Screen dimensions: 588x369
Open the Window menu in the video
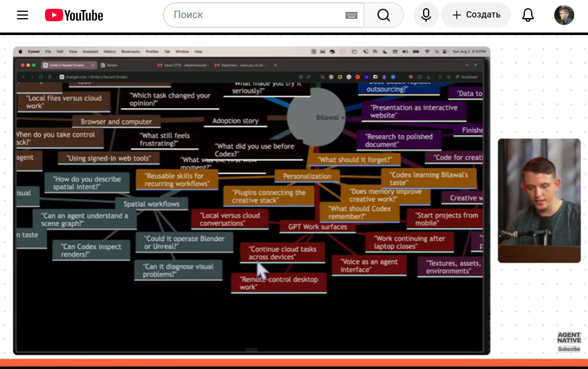[182, 51]
